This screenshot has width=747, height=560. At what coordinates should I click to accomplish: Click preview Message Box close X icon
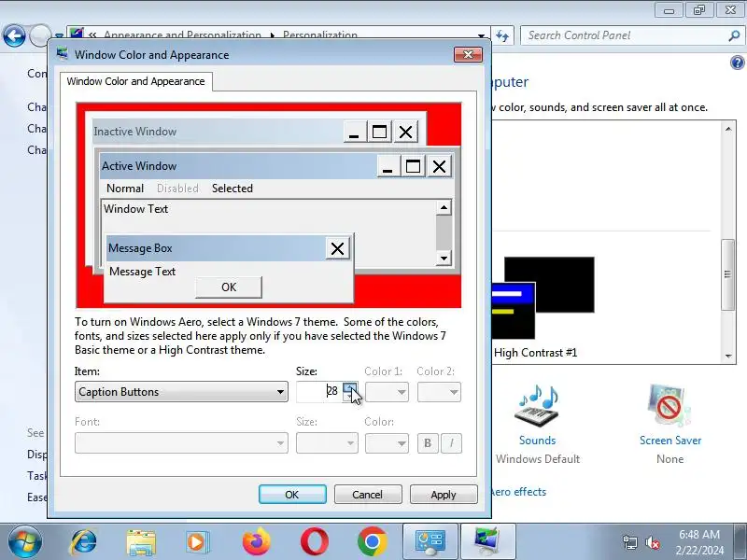click(x=337, y=248)
